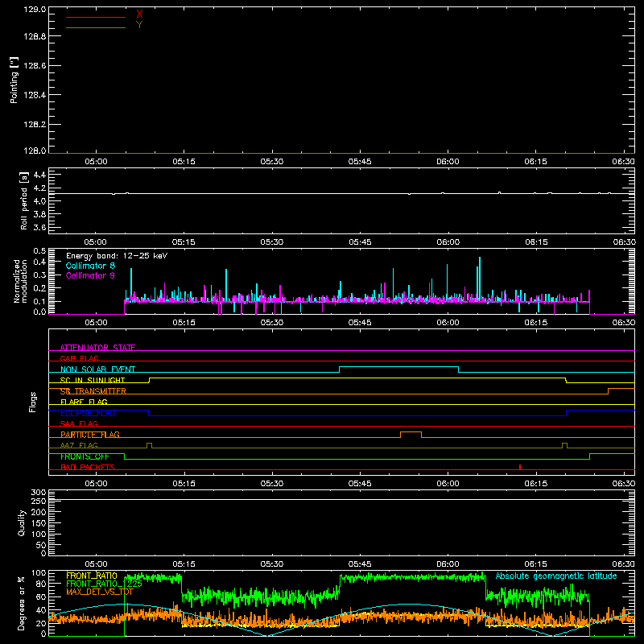Select the 'Energy band: 12-25 keV' label

117,256
